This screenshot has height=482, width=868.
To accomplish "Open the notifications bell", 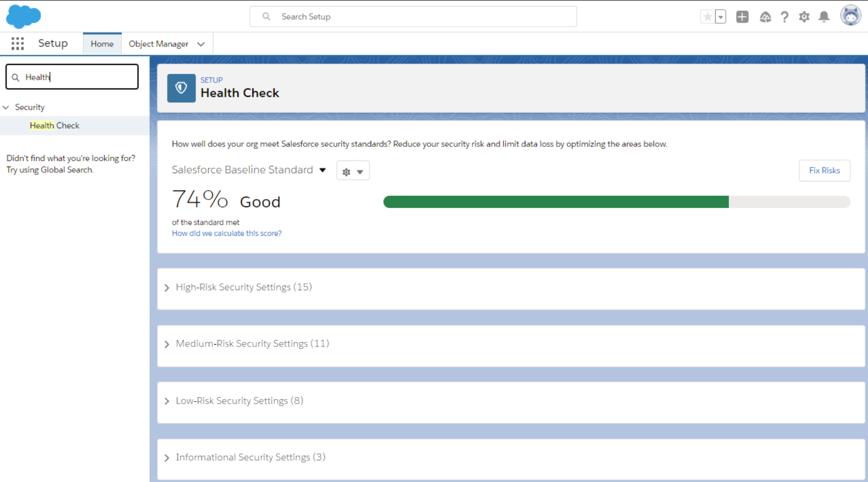I will tap(824, 17).
